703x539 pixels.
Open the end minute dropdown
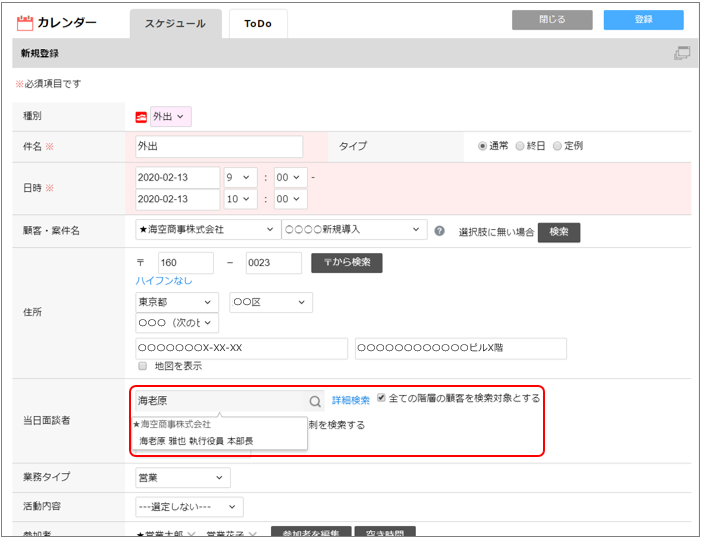[x=291, y=199]
